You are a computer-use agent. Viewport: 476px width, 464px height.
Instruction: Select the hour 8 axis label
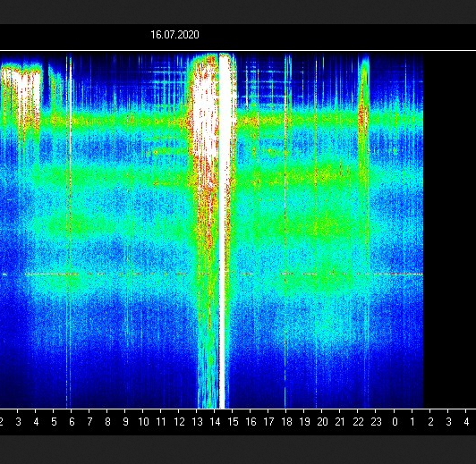(107, 422)
